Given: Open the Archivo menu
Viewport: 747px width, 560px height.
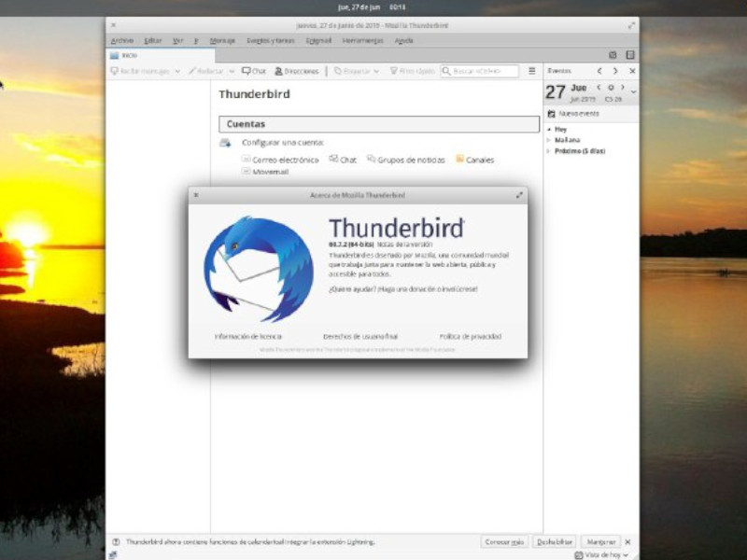Looking at the screenshot, I should click(121, 40).
